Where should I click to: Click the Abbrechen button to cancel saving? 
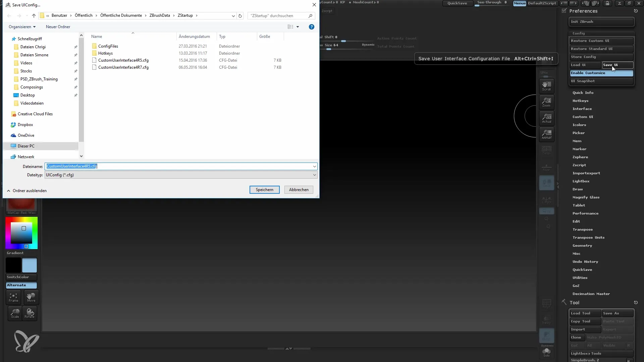298,190
